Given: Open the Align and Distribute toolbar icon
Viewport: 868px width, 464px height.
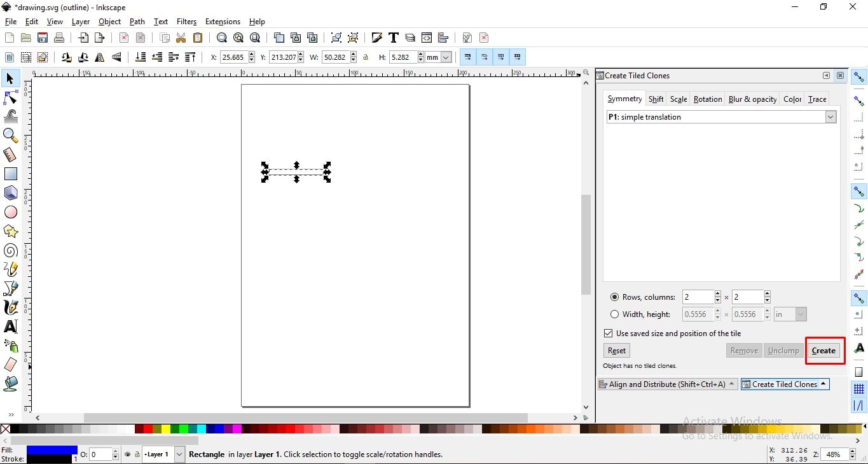Looking at the screenshot, I should [443, 38].
